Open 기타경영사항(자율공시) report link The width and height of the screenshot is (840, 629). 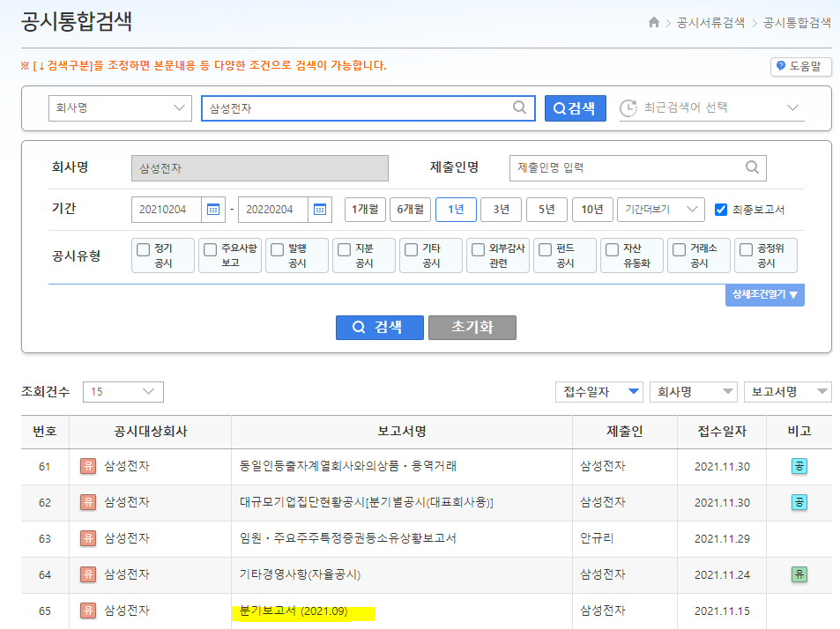[x=300, y=574]
